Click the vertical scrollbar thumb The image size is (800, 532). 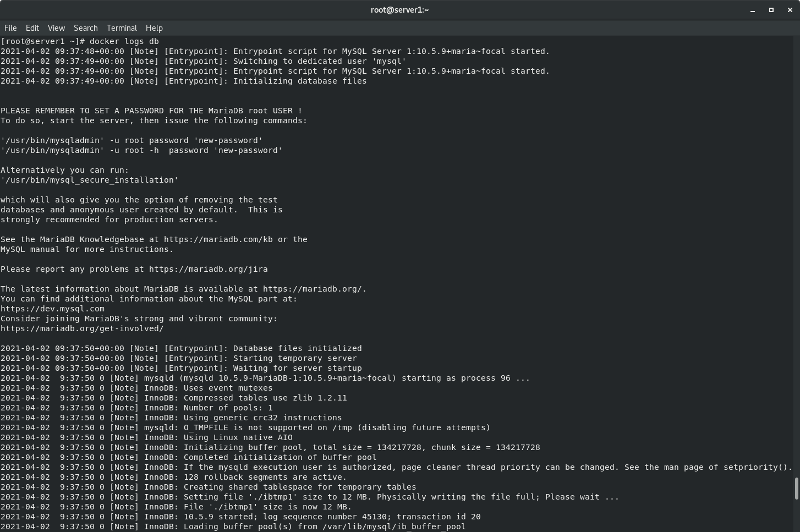(x=796, y=489)
